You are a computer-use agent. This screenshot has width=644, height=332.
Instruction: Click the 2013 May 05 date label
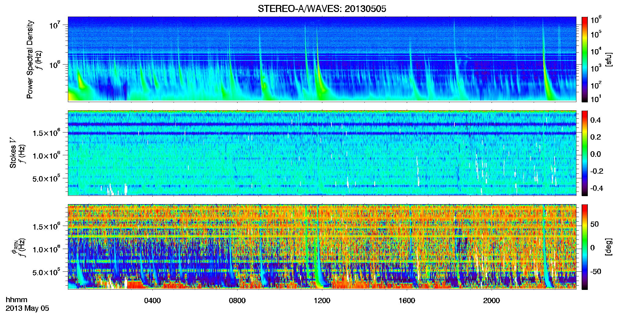pyautogui.click(x=27, y=308)
